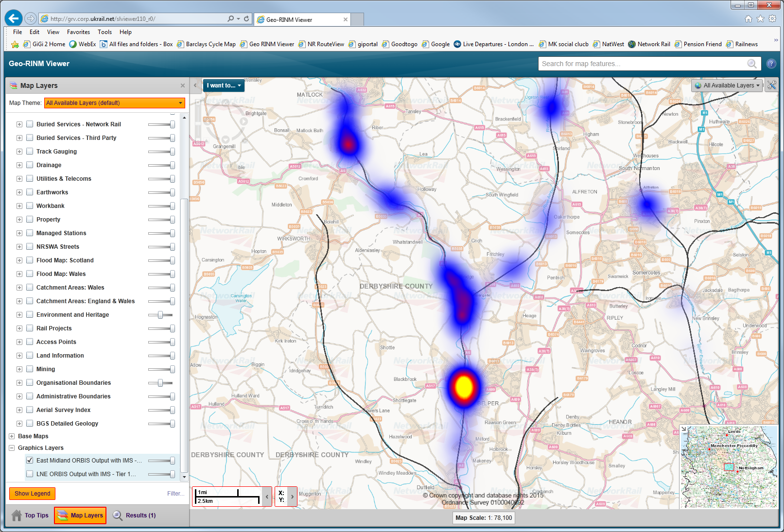
Task: Click the search magnifier icon
Action: pos(752,64)
